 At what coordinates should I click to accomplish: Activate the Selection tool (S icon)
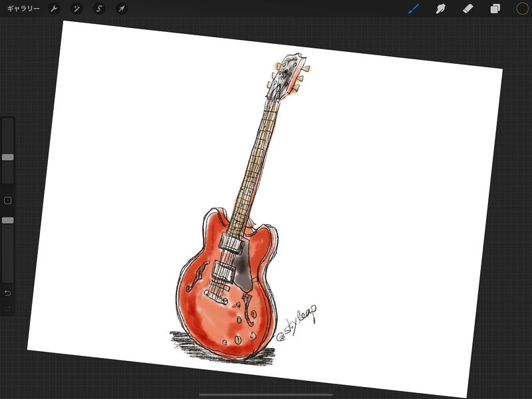pyautogui.click(x=99, y=9)
